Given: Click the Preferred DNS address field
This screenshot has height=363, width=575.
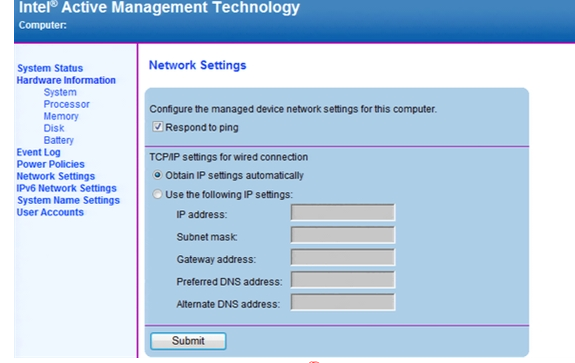Looking at the screenshot, I should click(343, 280).
